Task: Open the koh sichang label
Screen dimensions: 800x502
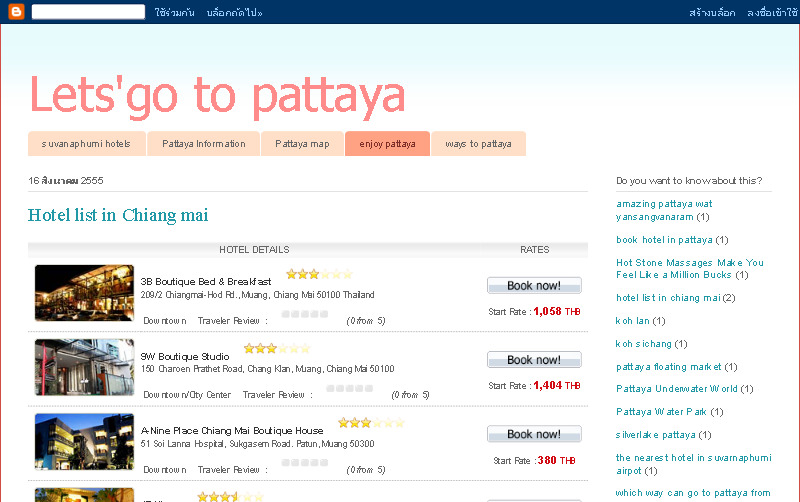Action: click(x=643, y=344)
